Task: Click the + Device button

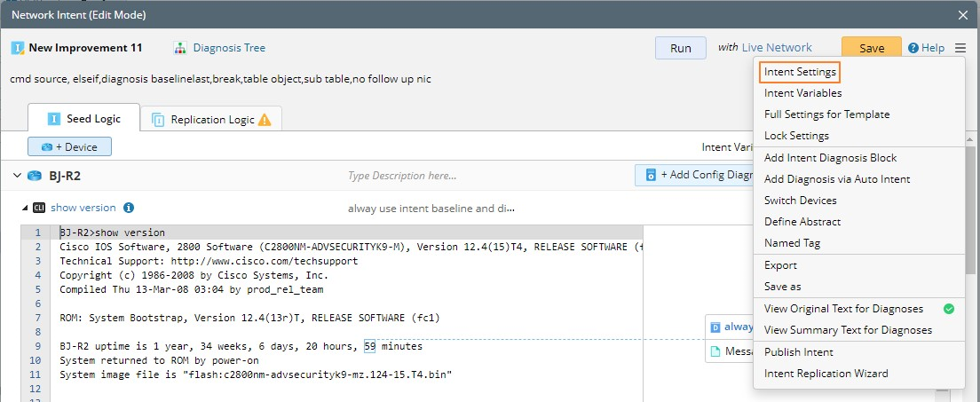Action: coord(69,146)
